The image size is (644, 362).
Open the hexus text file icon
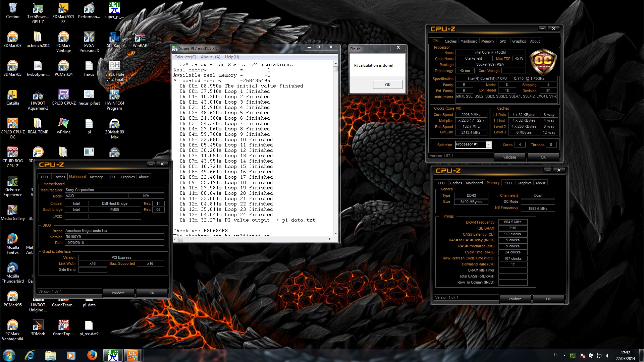[89, 68]
